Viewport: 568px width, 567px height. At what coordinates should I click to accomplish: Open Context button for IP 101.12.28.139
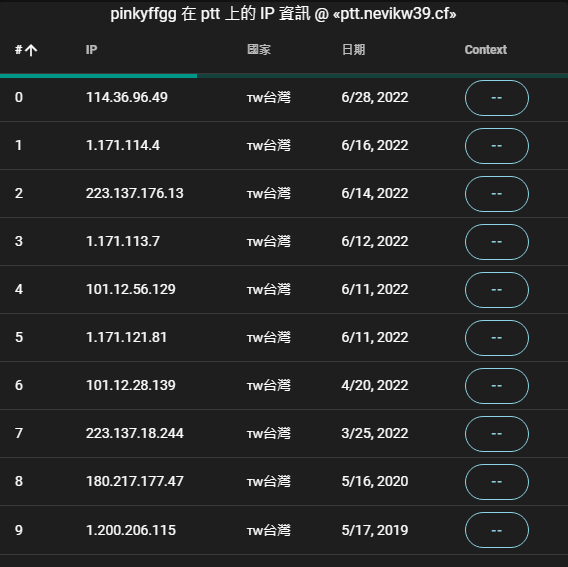pos(497,386)
